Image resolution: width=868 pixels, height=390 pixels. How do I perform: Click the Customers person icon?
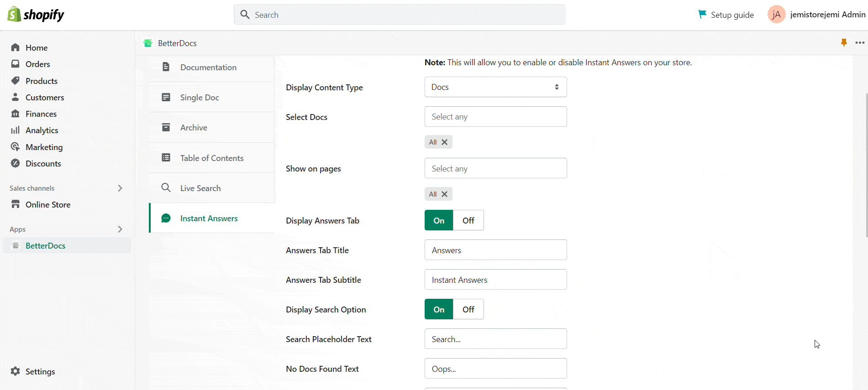coord(16,97)
